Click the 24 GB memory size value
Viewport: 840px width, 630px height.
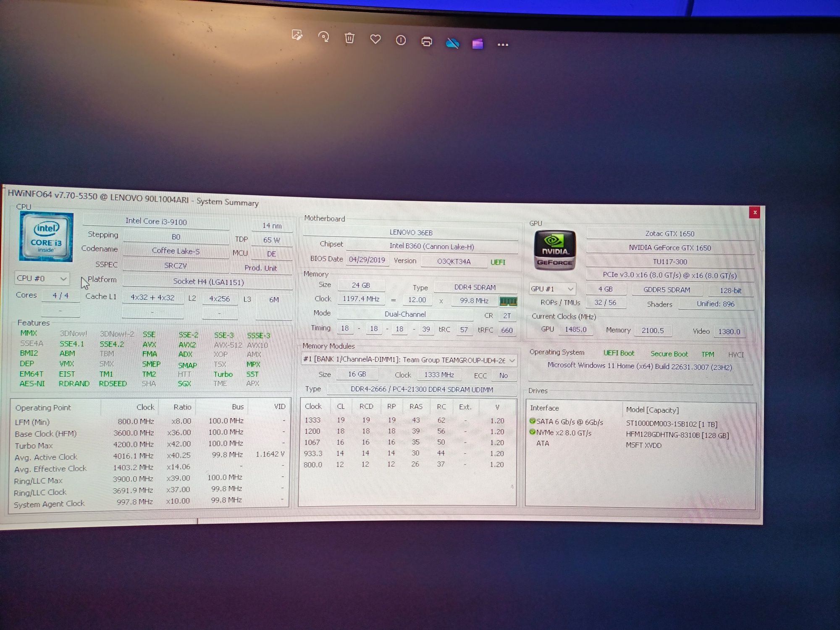(x=361, y=286)
